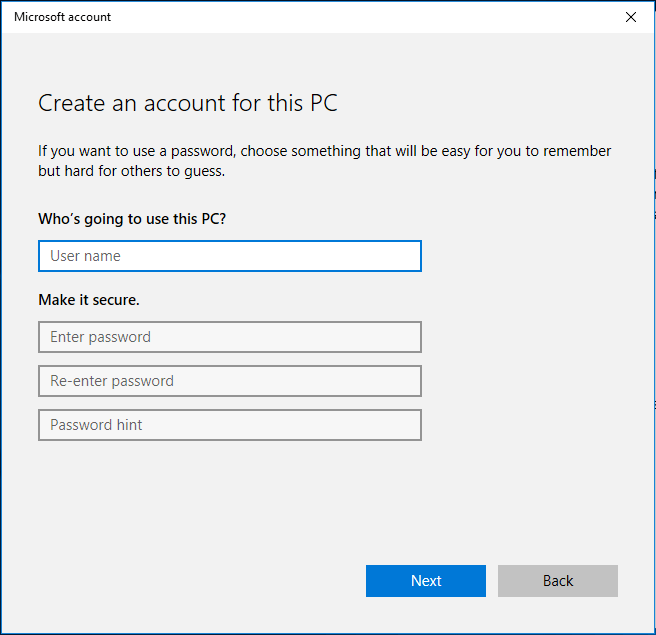656x635 pixels.
Task: Click the Password hint field
Action: pos(230,425)
